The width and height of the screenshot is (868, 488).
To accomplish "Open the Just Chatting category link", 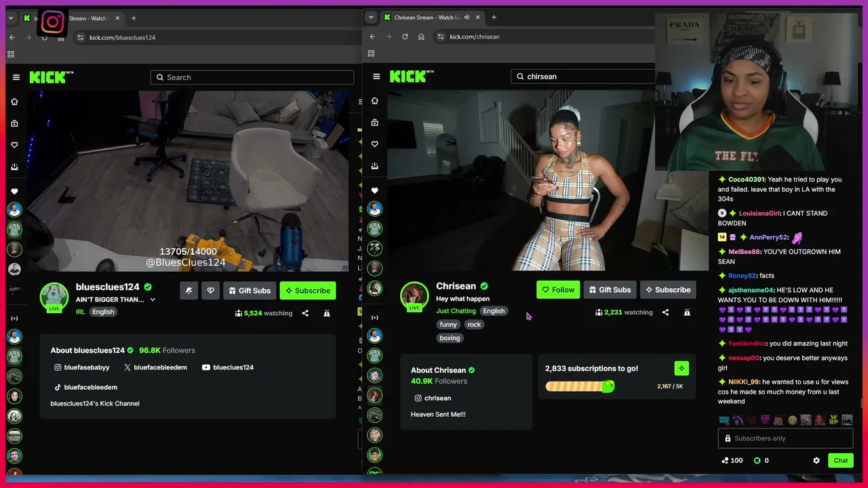I will [456, 311].
